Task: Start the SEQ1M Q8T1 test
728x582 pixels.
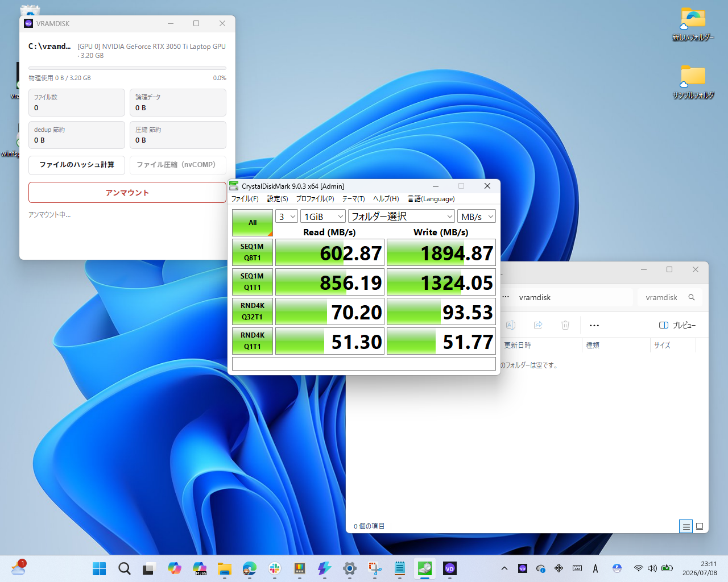Action: click(x=253, y=252)
